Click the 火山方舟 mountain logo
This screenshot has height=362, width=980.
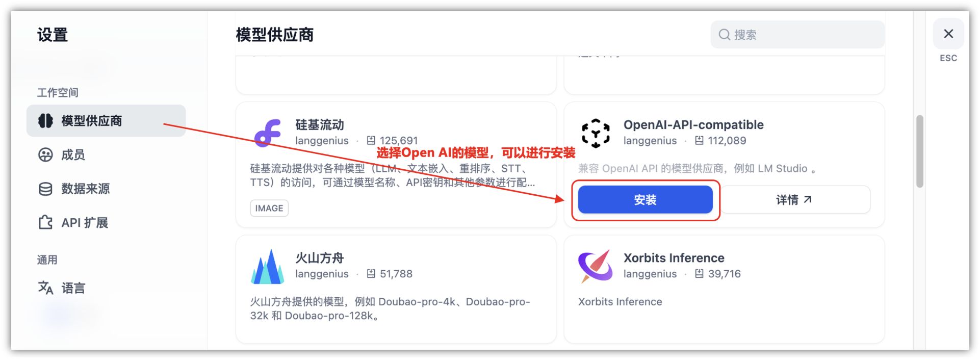point(268,267)
